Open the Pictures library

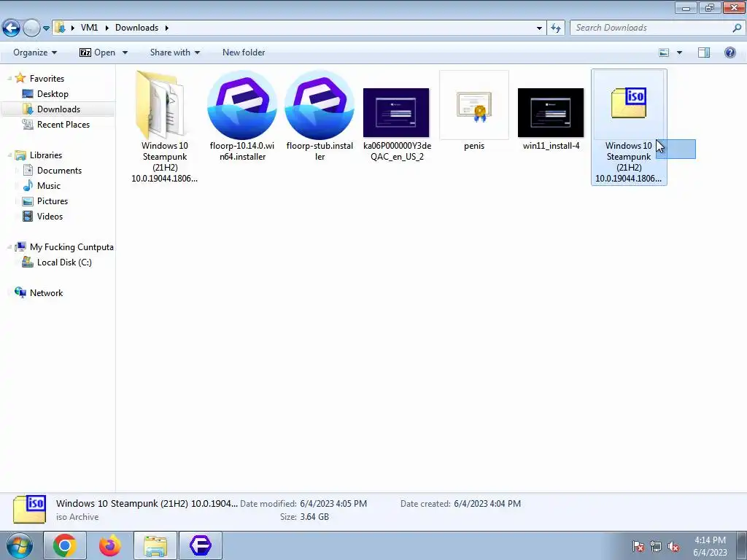point(53,201)
